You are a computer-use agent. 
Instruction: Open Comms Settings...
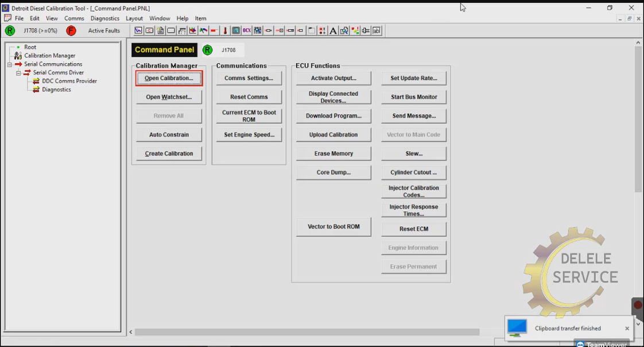click(249, 78)
